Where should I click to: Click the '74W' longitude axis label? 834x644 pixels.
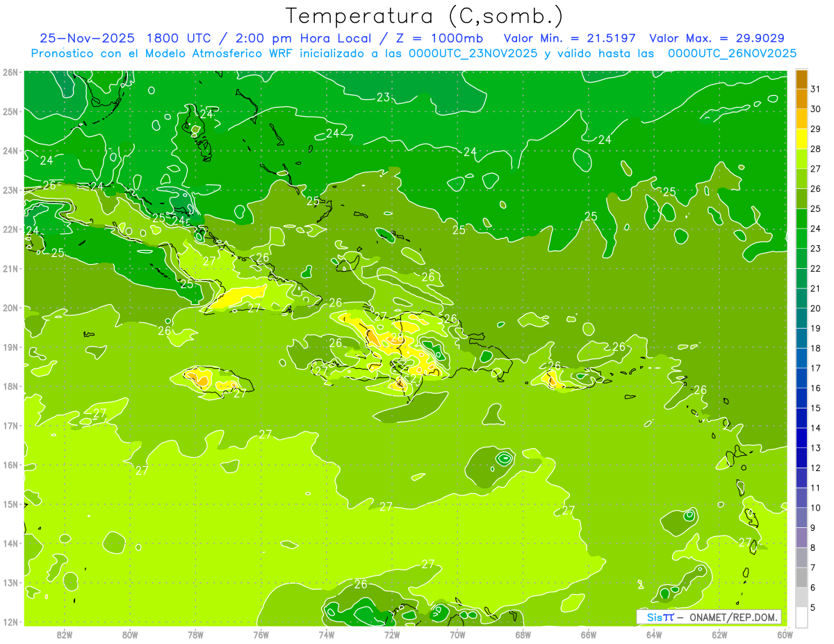327,634
